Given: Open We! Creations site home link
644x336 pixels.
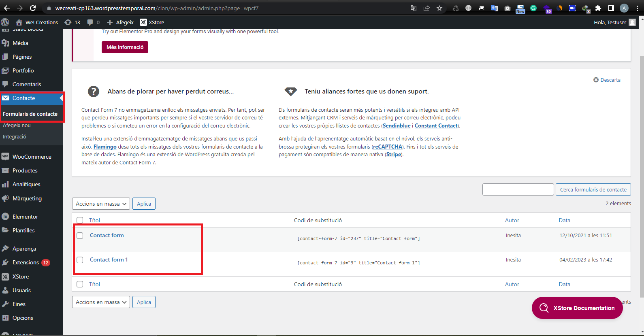Looking at the screenshot, I should 37,22.
